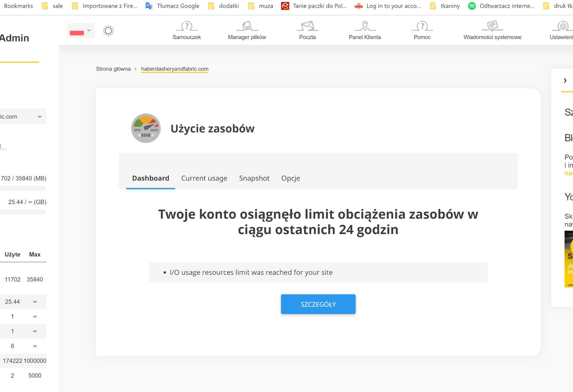Expand the right sidebar chevron
The height and width of the screenshot is (392, 573).
pos(565,80)
